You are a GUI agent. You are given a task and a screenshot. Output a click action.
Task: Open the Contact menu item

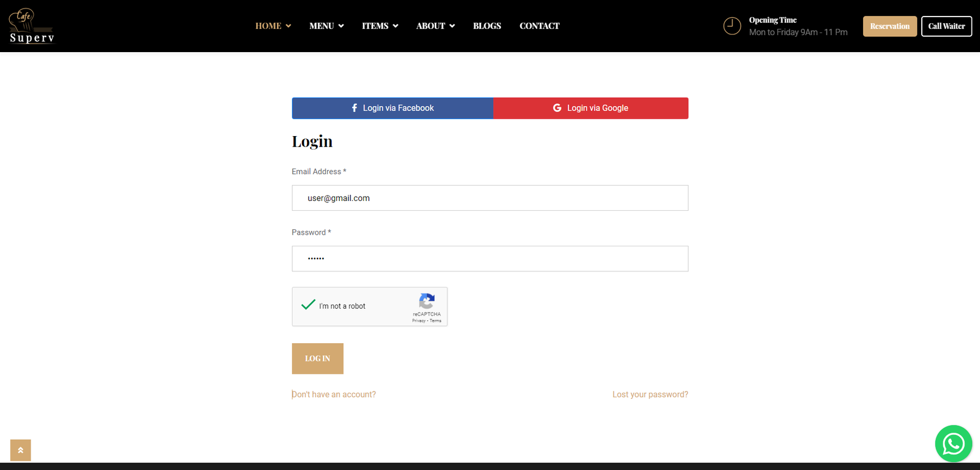(x=539, y=26)
